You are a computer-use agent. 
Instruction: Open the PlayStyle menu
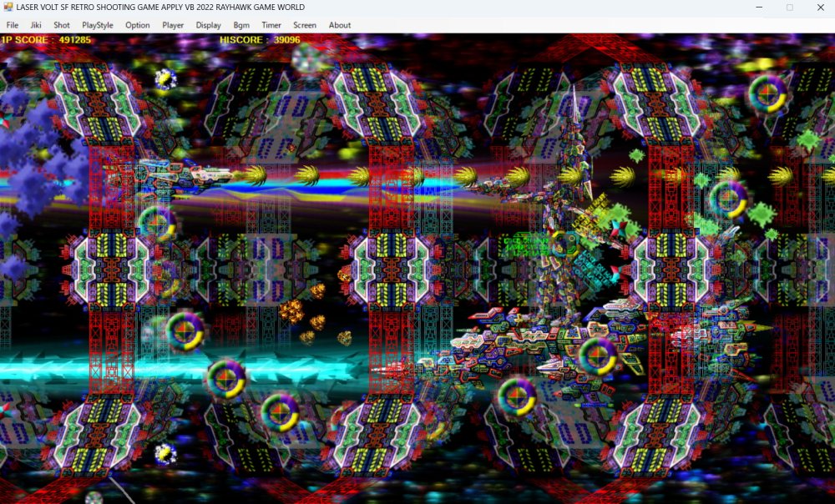pyautogui.click(x=98, y=25)
